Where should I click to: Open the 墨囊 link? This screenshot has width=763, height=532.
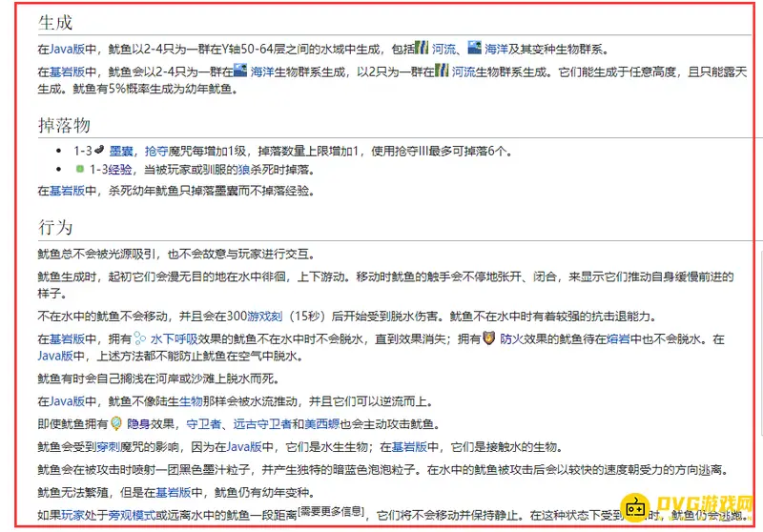pos(122,151)
